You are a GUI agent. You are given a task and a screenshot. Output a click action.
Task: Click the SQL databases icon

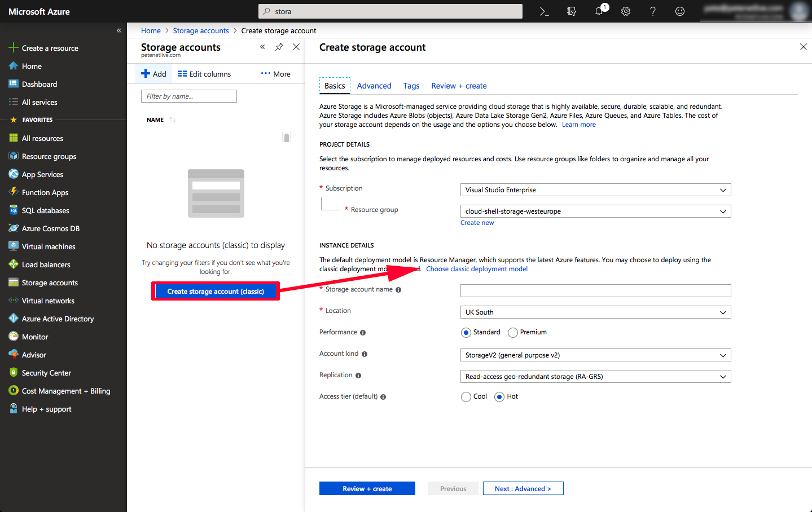(14, 210)
